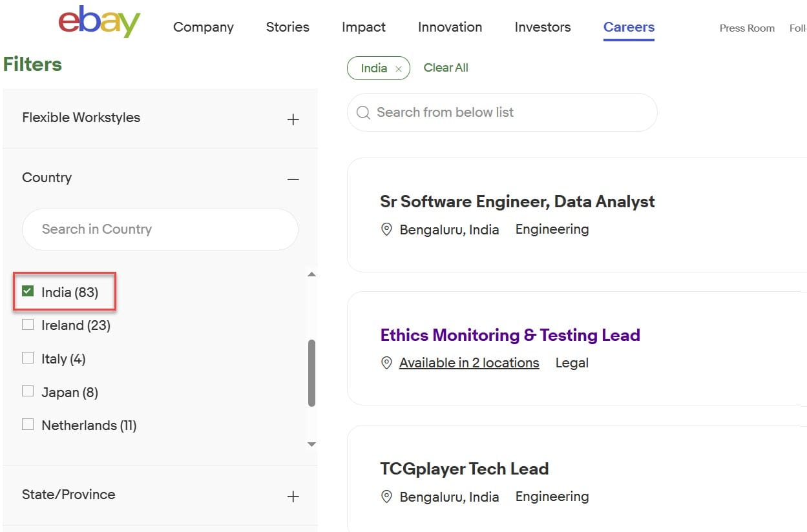Image resolution: width=807 pixels, height=532 pixels.
Task: Open the Investors navigation tab
Action: (x=542, y=27)
